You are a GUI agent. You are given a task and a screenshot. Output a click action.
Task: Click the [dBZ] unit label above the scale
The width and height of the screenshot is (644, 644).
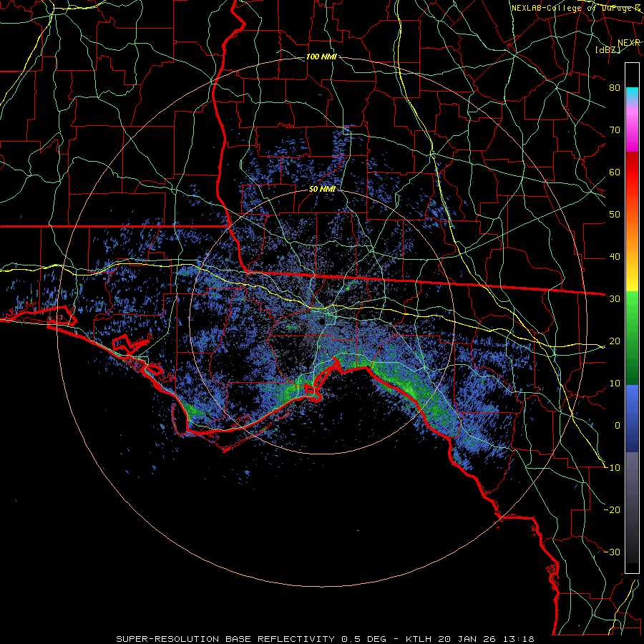[608, 49]
